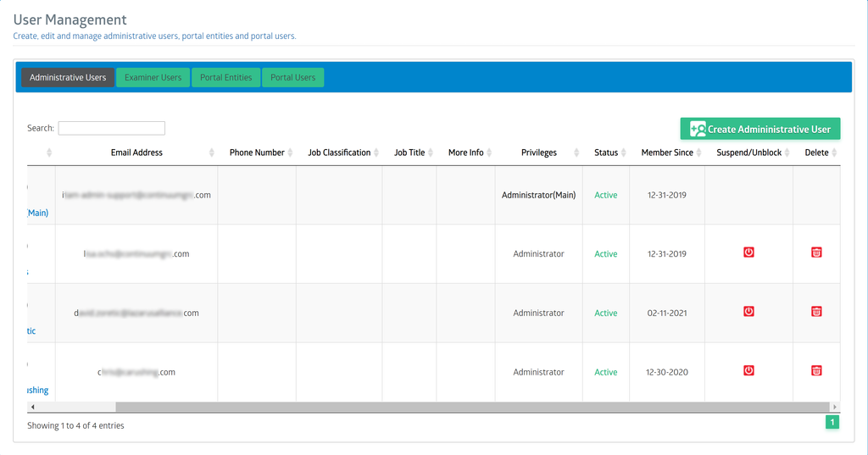Click the trash icon in the second user row
Viewport: 868px width, 455px height.
click(816, 252)
